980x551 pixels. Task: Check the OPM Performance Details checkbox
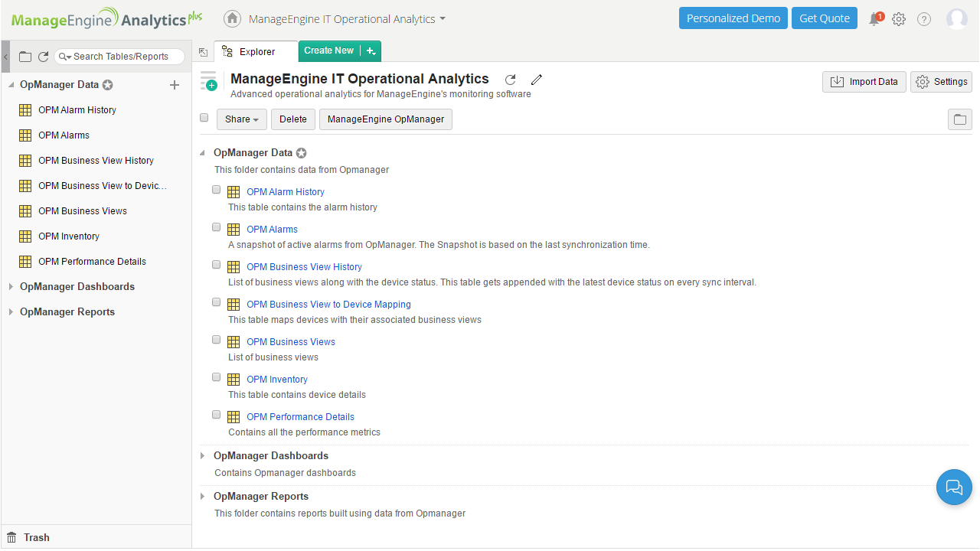pos(217,415)
